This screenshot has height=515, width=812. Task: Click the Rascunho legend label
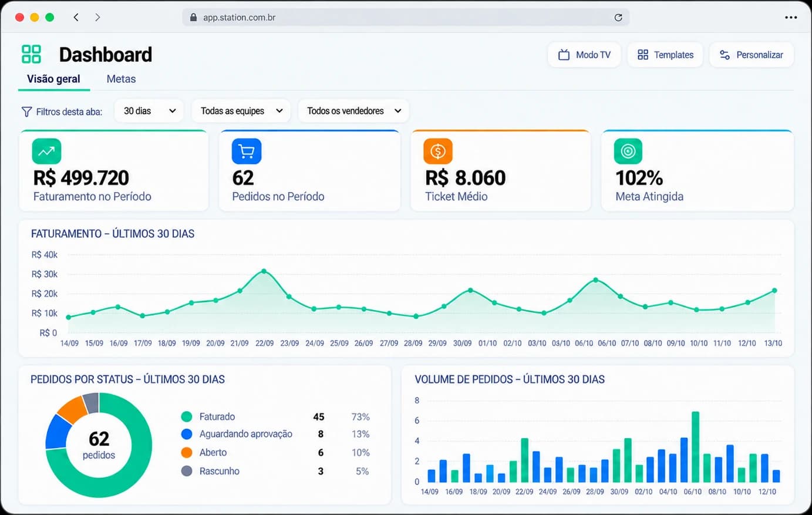(220, 471)
